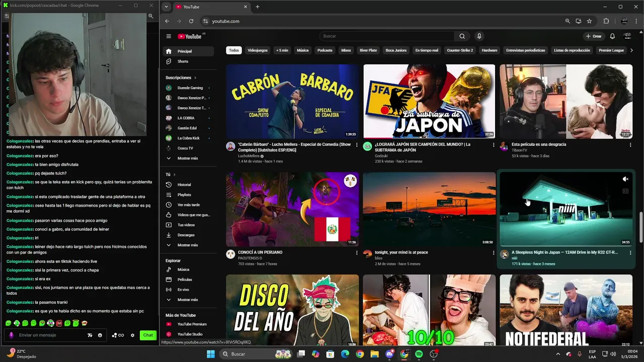Click the install app icon in address bar
Image resolution: width=644 pixels, height=362 pixels.
pos(579,21)
